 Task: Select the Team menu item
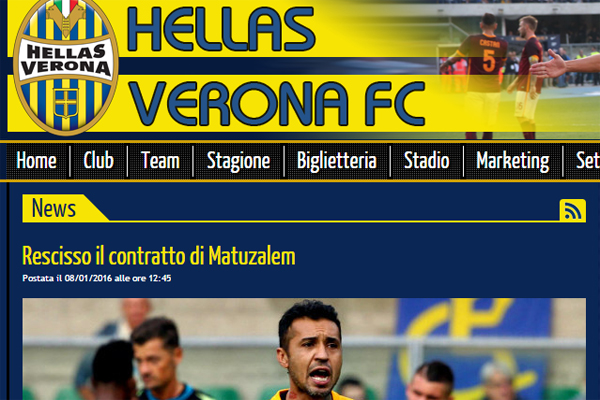(x=160, y=161)
